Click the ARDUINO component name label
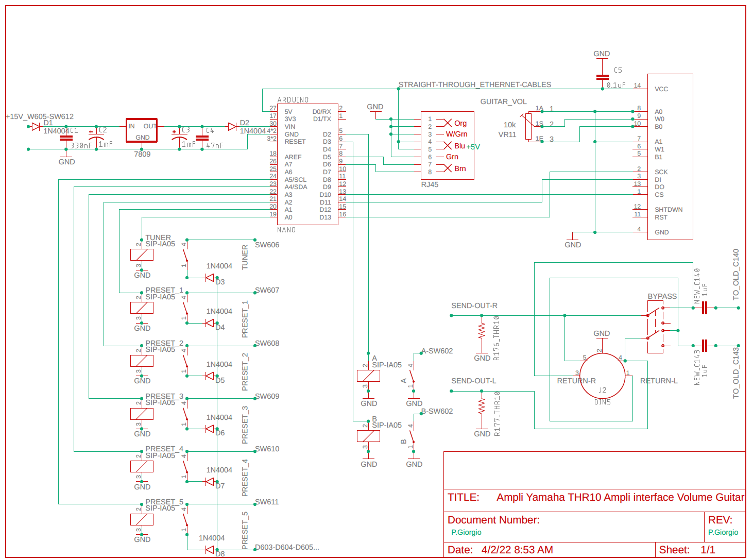Screen dimensions: 753x560 pos(293,100)
